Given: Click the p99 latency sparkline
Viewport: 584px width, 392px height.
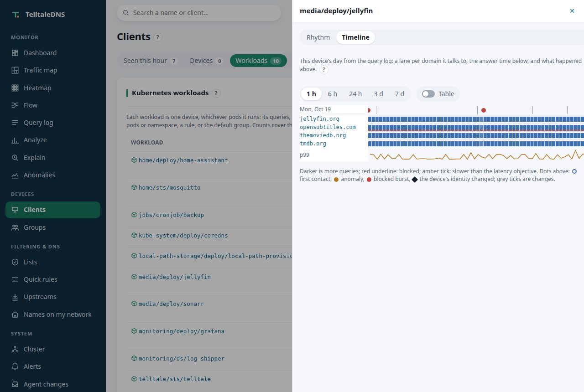Looking at the screenshot, I should click(476, 155).
